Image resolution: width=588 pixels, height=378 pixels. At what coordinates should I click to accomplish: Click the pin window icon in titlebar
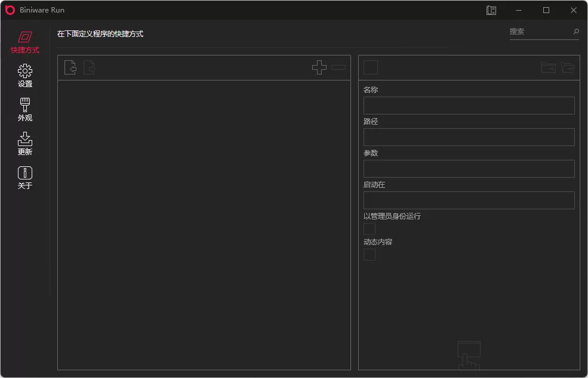pos(491,10)
